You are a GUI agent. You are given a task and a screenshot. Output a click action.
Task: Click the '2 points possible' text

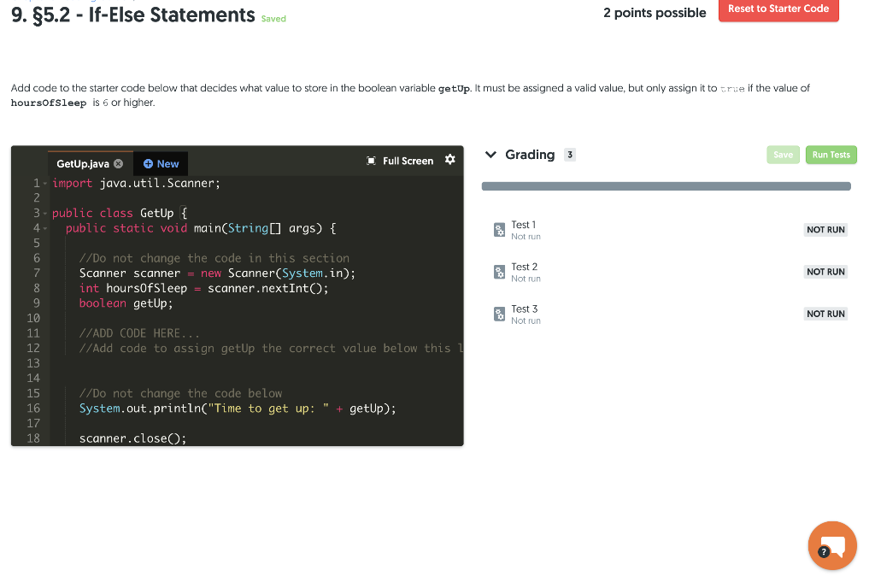tap(655, 13)
